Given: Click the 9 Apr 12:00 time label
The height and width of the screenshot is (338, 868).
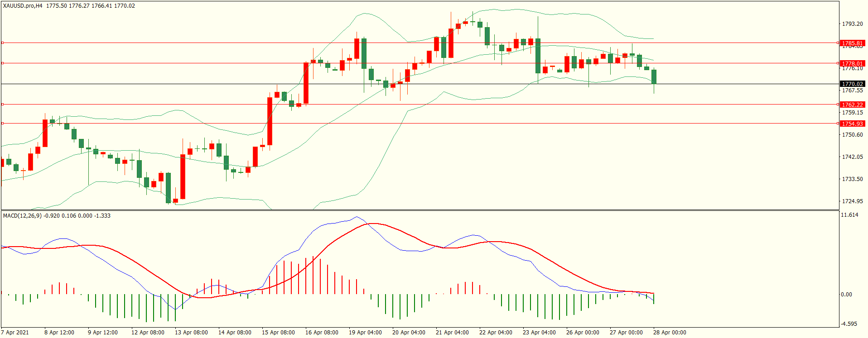Looking at the screenshot, I should click(x=103, y=333).
